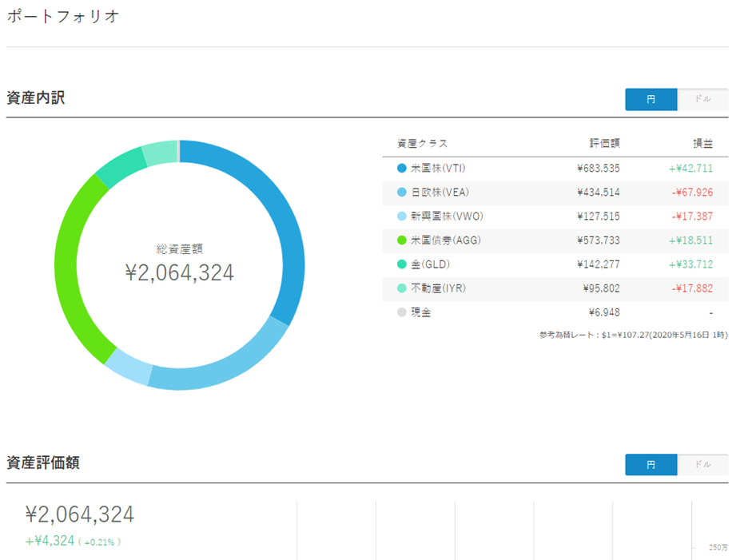Click the total assets amount inside the donut

point(180,273)
